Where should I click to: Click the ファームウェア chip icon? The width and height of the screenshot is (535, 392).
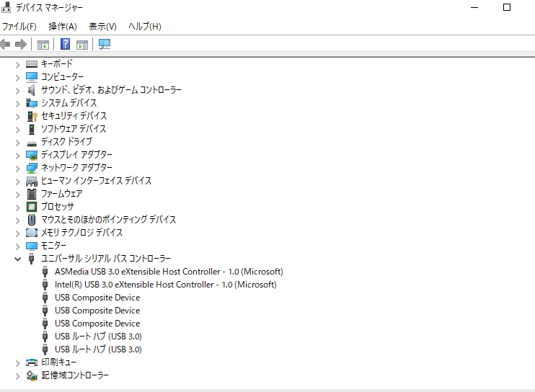tap(32, 194)
